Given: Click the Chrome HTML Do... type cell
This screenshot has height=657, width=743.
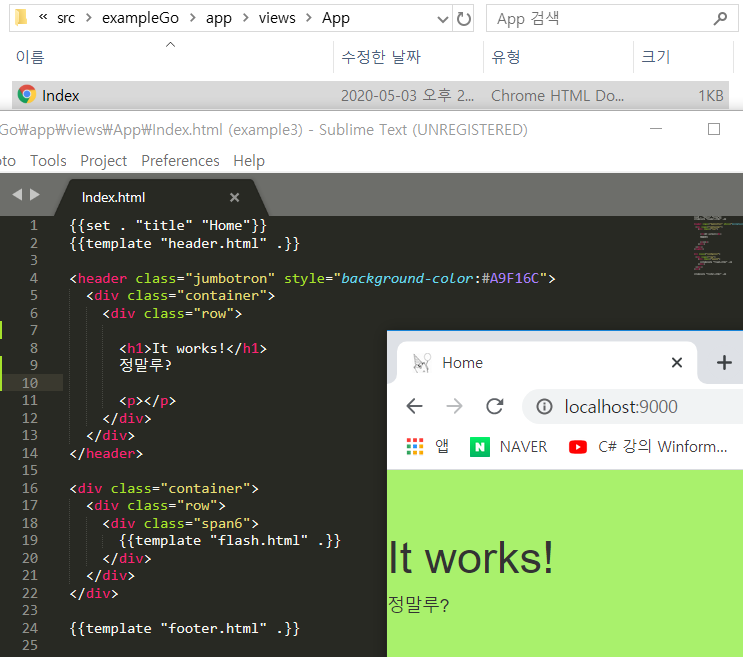Looking at the screenshot, I should (x=557, y=96).
